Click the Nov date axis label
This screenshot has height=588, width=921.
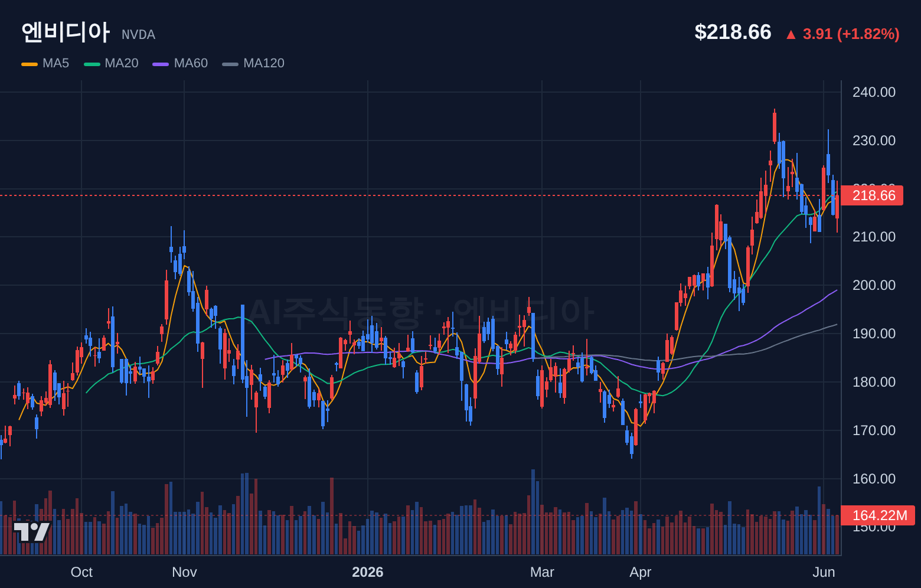pos(184,572)
